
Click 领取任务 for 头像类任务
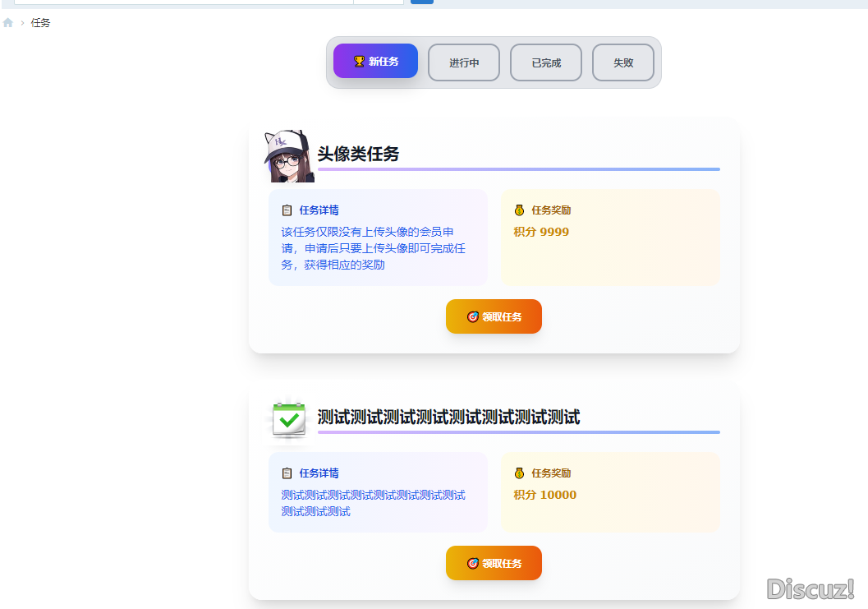click(494, 316)
